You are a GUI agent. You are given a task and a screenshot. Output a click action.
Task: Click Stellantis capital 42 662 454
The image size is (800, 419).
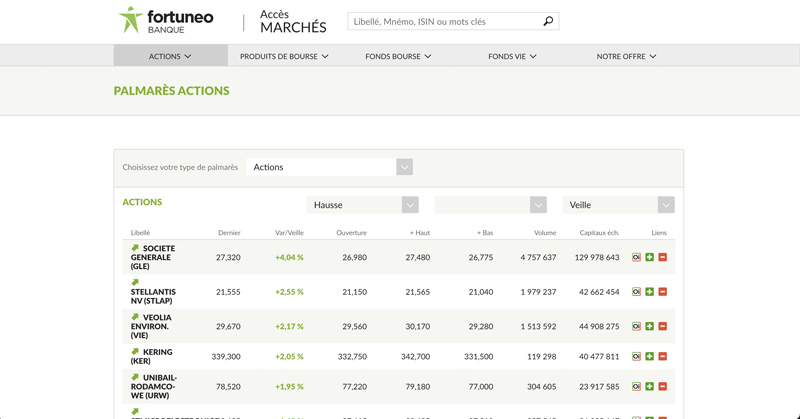(599, 292)
